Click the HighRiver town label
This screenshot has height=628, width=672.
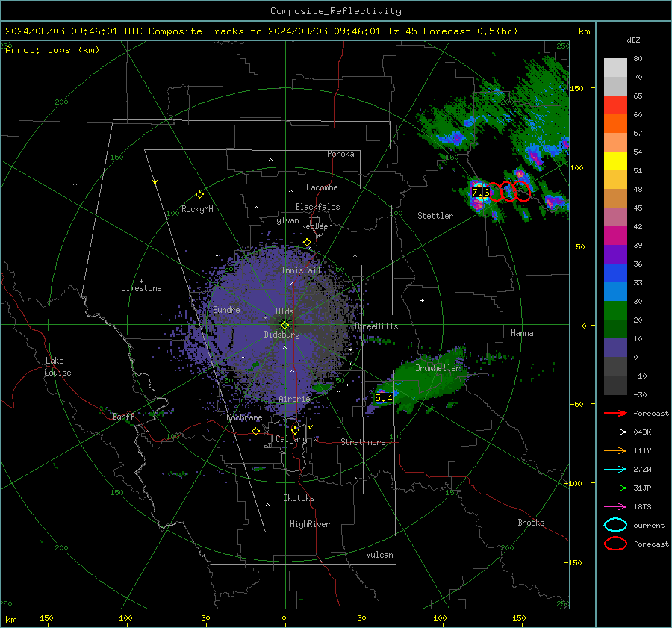pyautogui.click(x=310, y=524)
